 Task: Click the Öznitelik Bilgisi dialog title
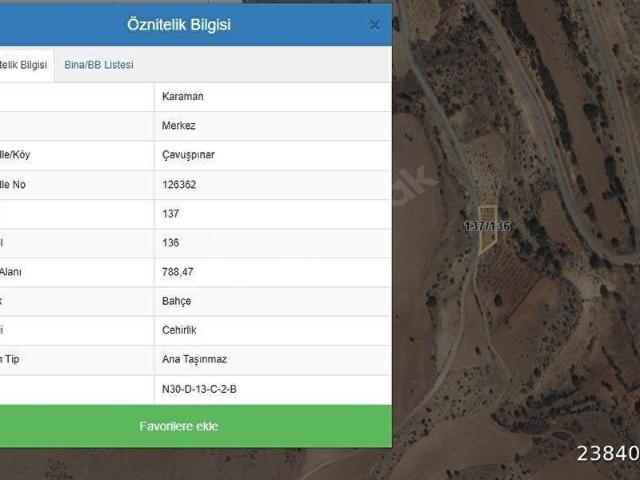(x=179, y=25)
